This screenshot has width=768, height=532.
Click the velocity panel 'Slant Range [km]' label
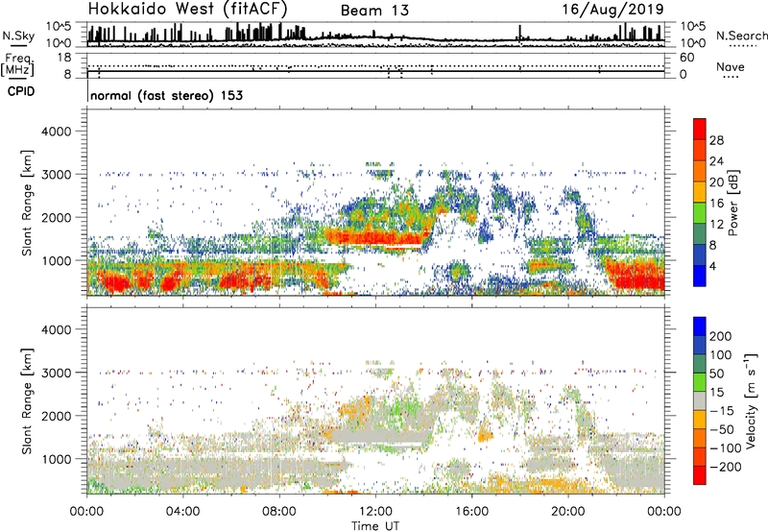click(x=27, y=401)
